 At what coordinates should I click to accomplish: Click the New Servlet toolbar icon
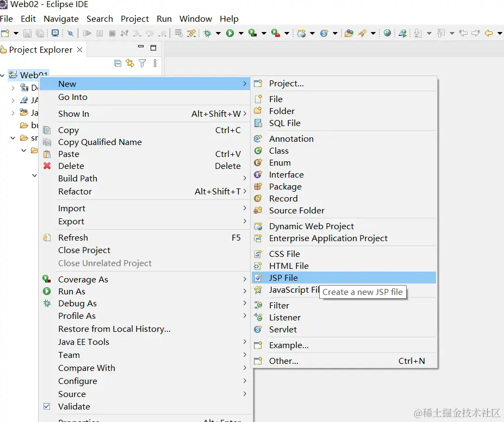(x=324, y=33)
